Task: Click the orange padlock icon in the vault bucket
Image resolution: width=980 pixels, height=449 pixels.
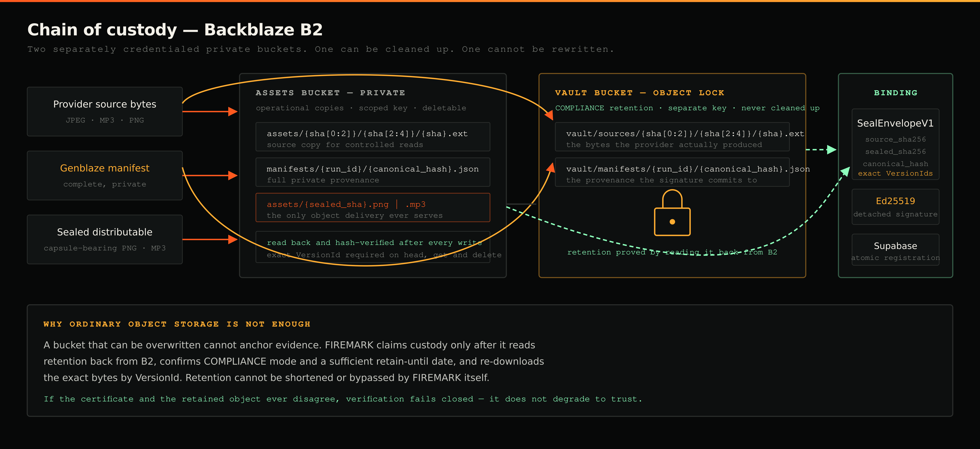Action: [x=672, y=213]
